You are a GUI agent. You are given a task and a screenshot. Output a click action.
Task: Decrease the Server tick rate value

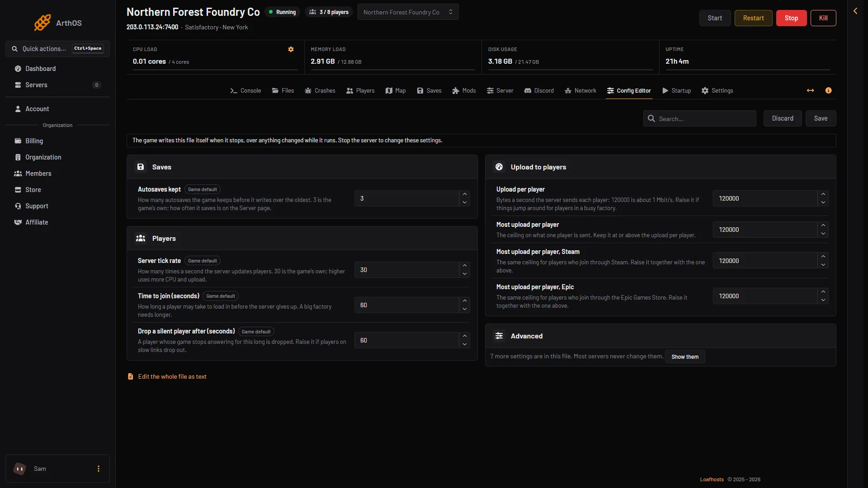pyautogui.click(x=464, y=274)
